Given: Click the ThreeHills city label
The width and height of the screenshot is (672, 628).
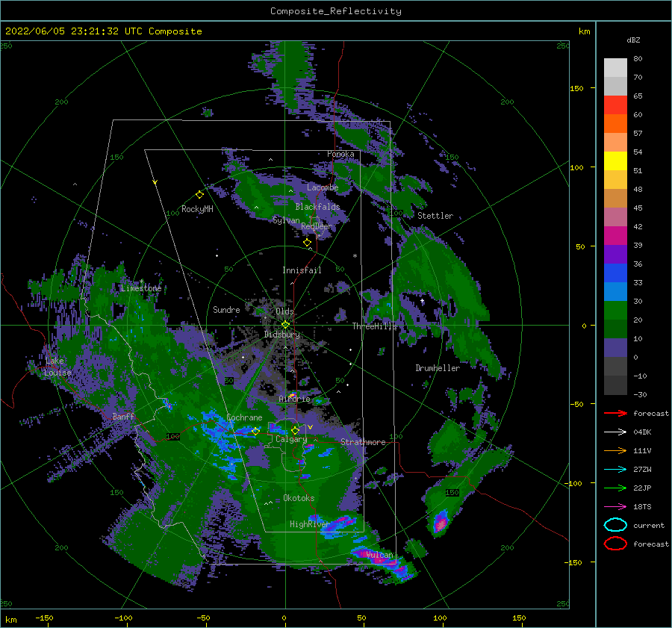Looking at the screenshot, I should [x=375, y=326].
